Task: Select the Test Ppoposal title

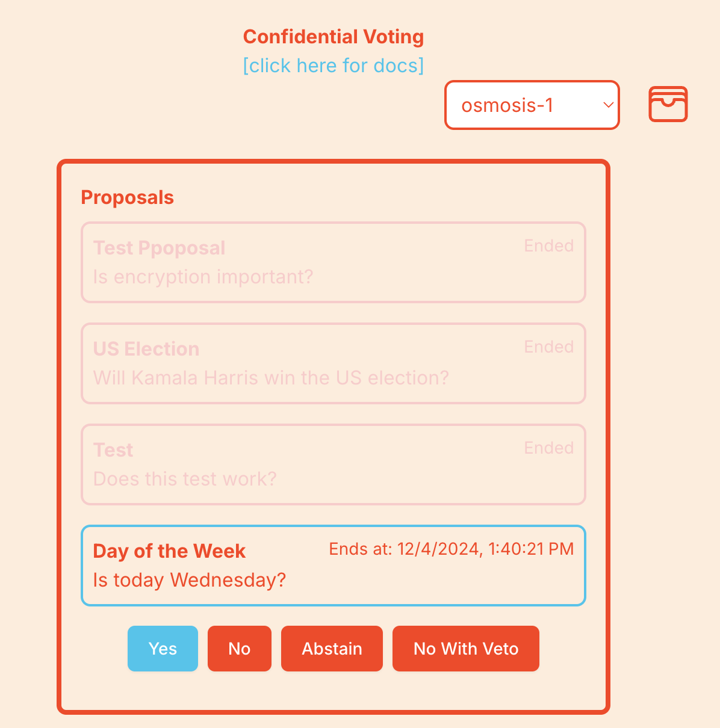Action: click(x=159, y=248)
